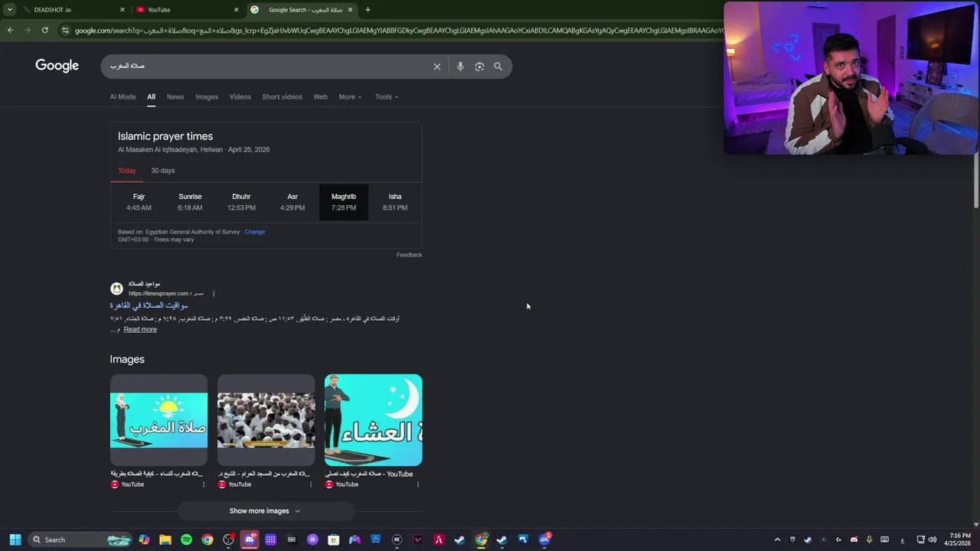Launch Spotify from the taskbar

(186, 540)
